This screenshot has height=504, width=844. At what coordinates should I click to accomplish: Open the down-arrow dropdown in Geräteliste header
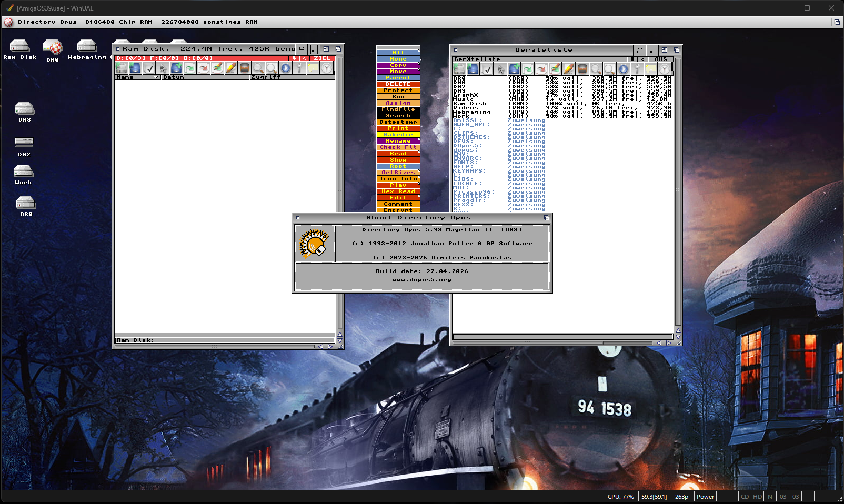pos(632,59)
